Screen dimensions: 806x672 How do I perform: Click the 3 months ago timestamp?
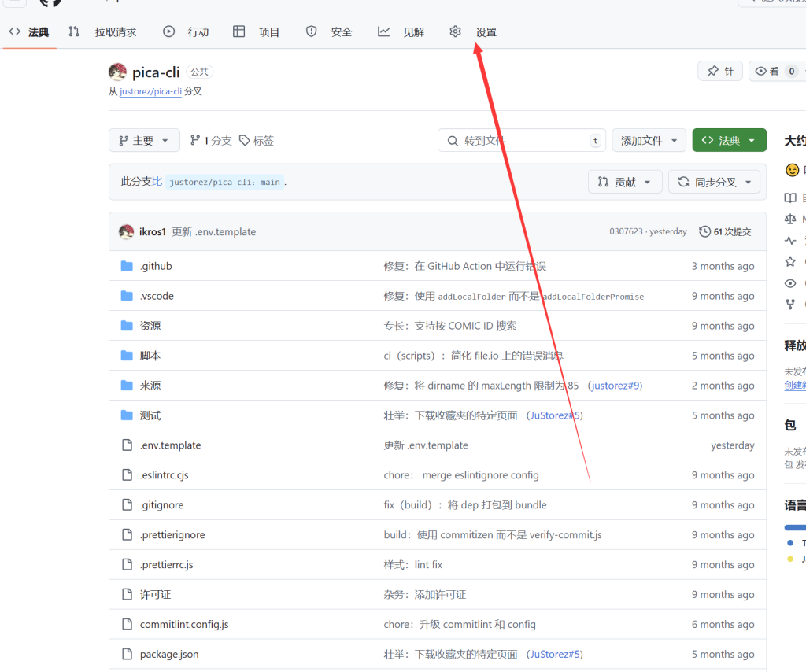tap(723, 266)
